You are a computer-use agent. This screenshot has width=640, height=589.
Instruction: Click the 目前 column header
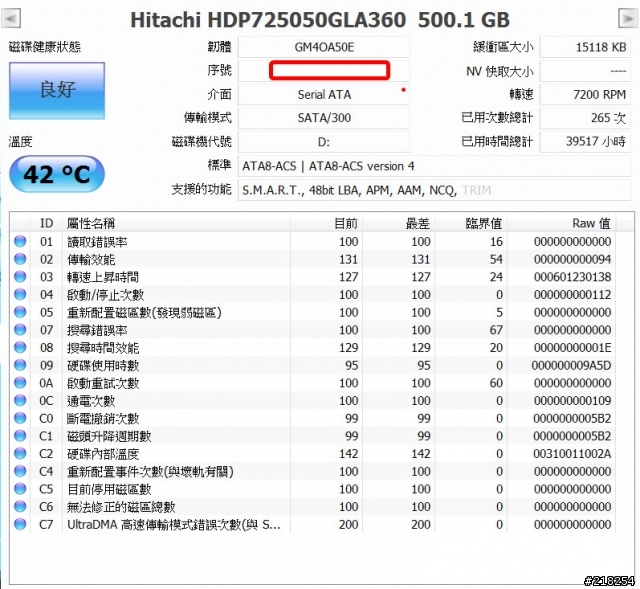coord(327,223)
